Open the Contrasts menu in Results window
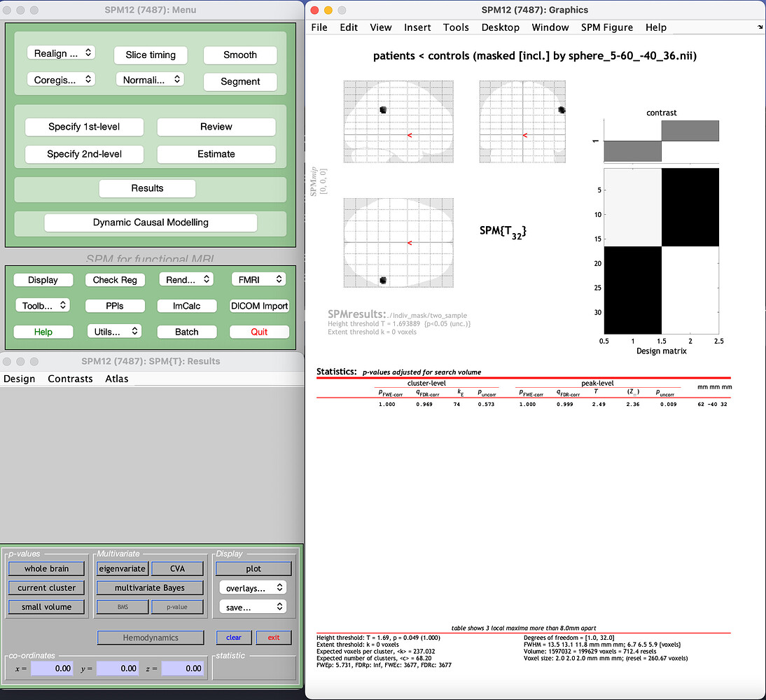 [70, 379]
